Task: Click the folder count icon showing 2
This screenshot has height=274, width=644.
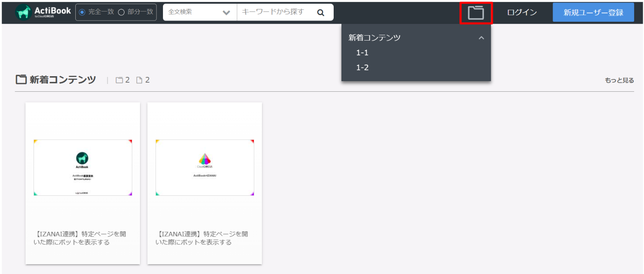Action: 119,80
